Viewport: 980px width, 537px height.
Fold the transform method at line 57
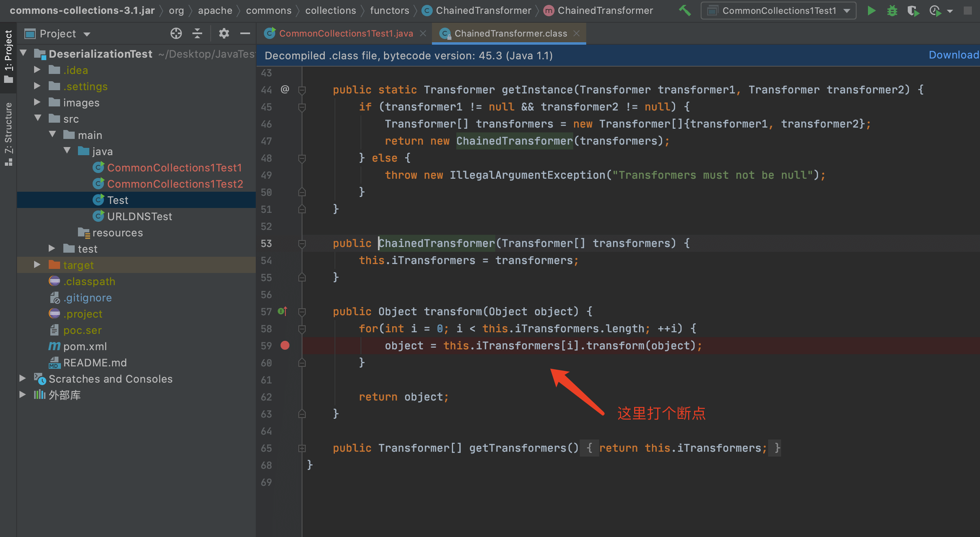pyautogui.click(x=302, y=312)
